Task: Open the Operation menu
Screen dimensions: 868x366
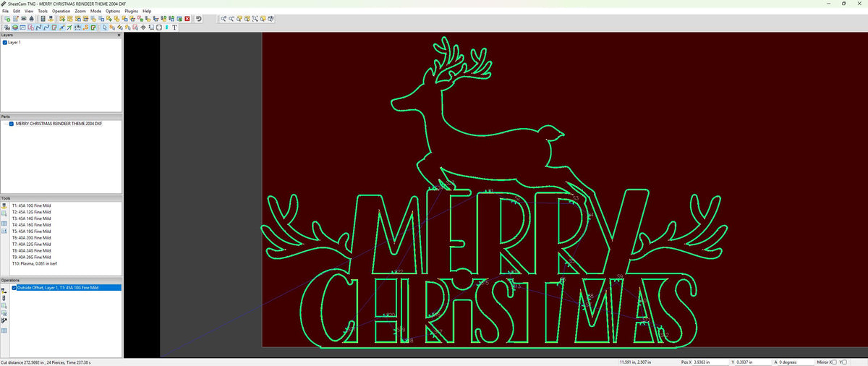Action: (61, 12)
